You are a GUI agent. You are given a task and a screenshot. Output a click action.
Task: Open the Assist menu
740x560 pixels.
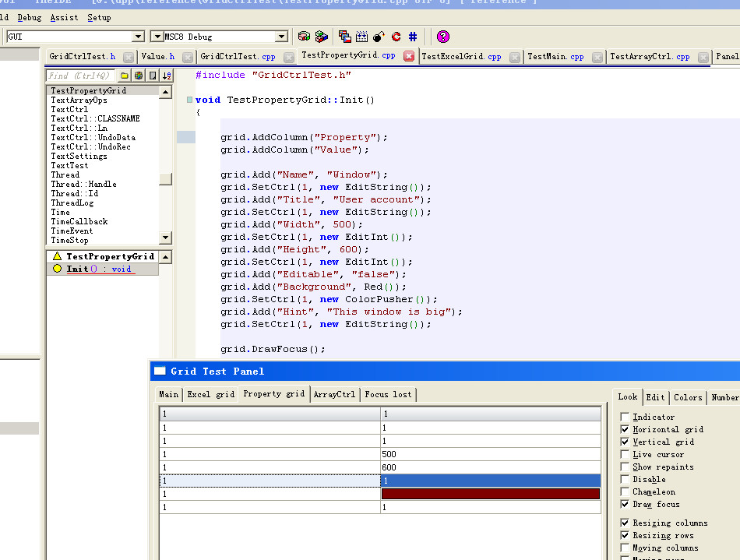point(64,17)
